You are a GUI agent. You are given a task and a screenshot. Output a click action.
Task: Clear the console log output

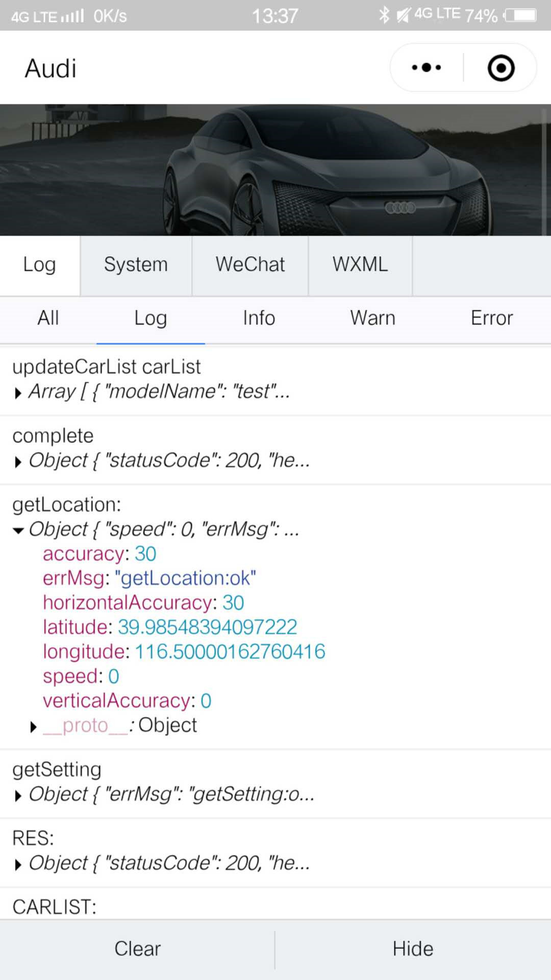[137, 949]
